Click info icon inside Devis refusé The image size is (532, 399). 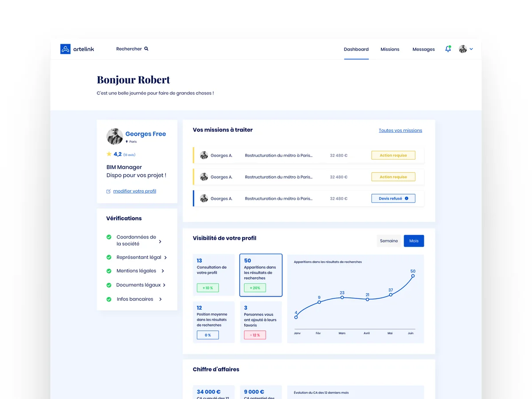tap(407, 199)
